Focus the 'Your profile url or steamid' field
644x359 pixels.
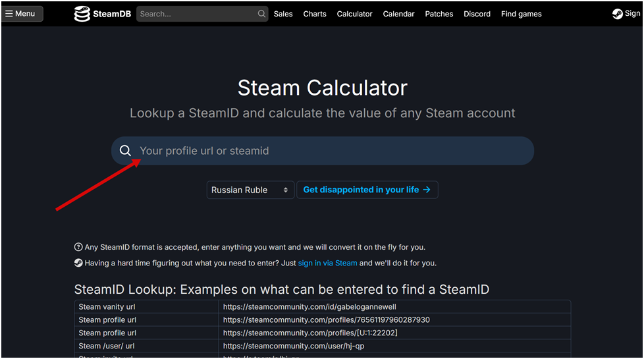[x=329, y=151]
